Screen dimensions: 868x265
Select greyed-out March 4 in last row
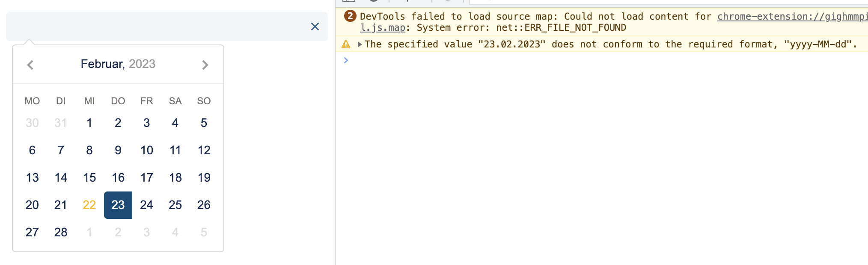coord(175,233)
